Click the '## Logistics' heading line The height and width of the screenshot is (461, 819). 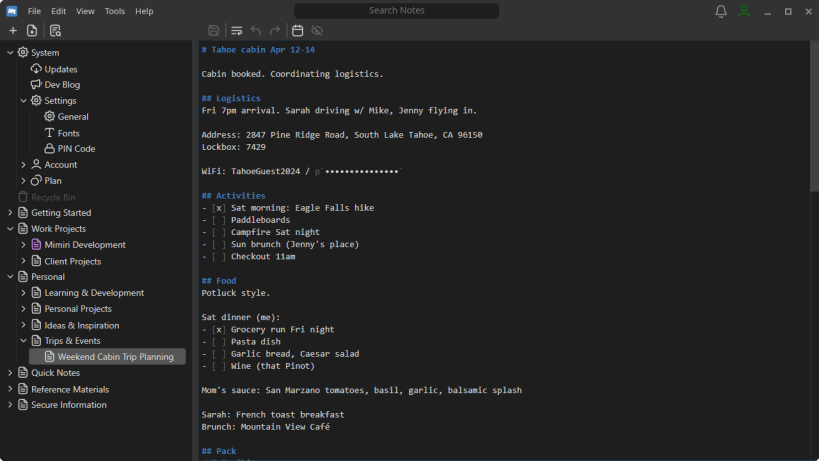click(x=231, y=98)
